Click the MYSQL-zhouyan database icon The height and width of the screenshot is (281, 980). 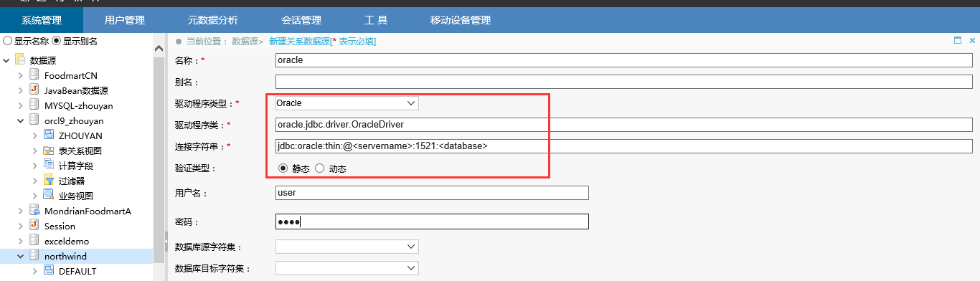34,105
